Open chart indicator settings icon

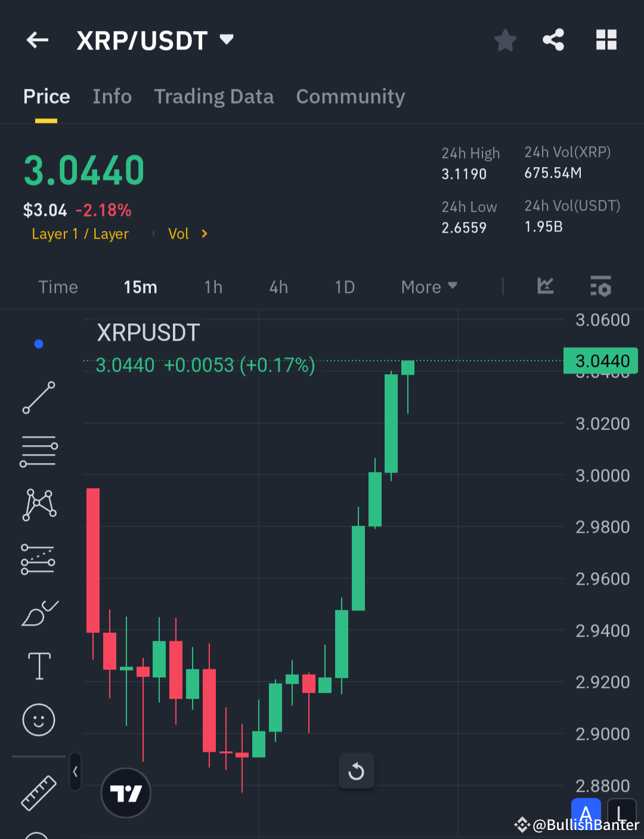tap(600, 286)
